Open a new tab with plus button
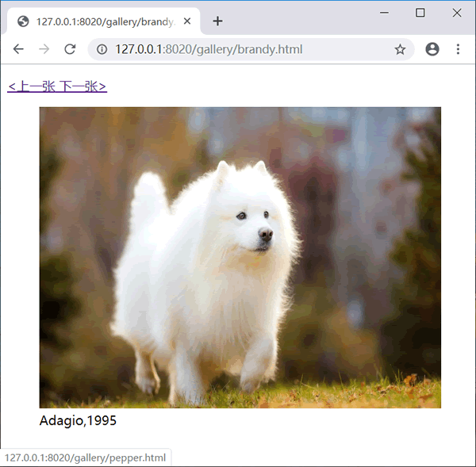The image size is (476, 467). point(217,21)
